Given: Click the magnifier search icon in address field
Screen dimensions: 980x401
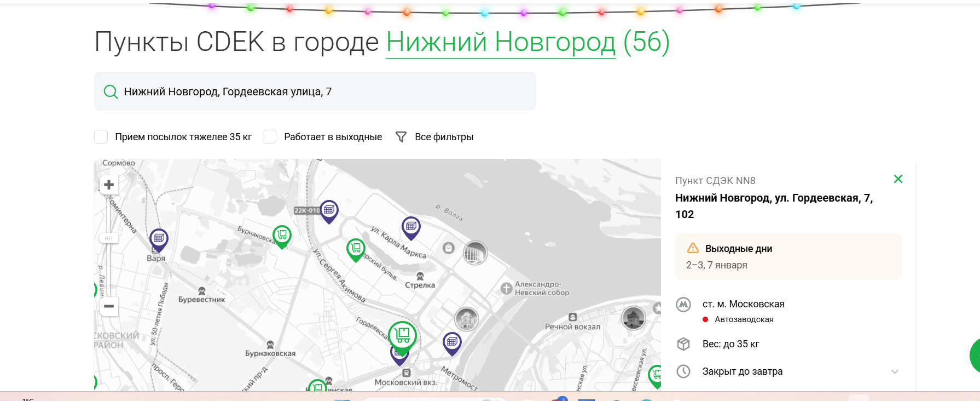Looking at the screenshot, I should 111,92.
